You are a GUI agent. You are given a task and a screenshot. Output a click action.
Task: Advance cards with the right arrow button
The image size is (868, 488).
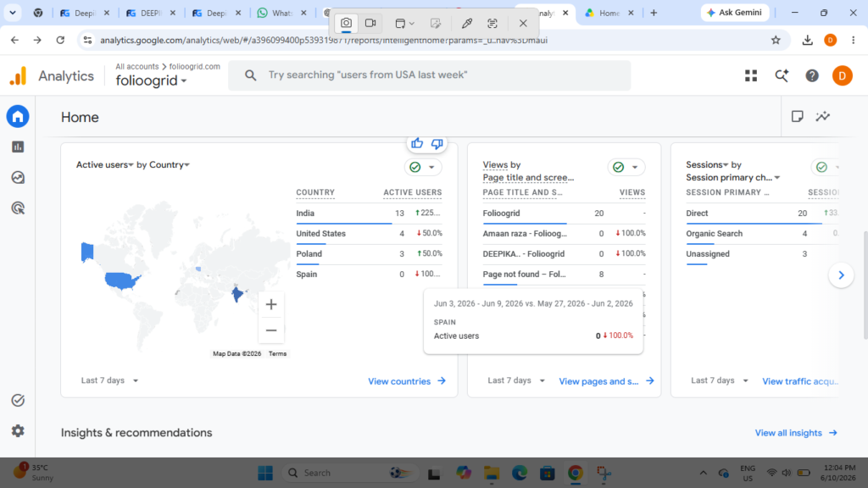tap(841, 275)
